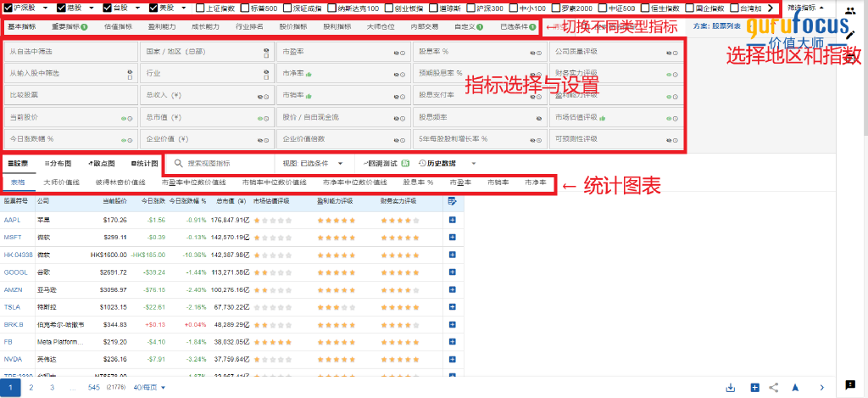This screenshot has width=868, height=398.
Task: Open the 视图: 已选条件 dropdown
Action: coord(313,164)
